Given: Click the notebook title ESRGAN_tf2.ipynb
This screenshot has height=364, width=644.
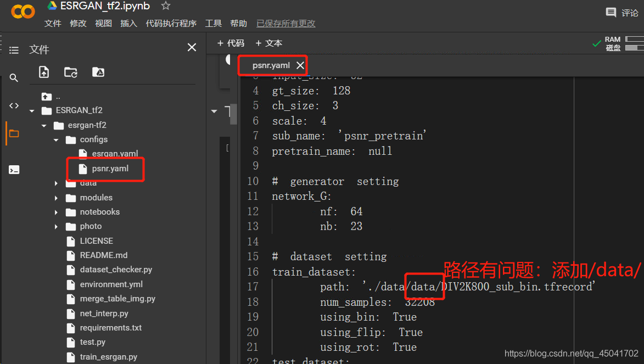Looking at the screenshot, I should pos(105,5).
